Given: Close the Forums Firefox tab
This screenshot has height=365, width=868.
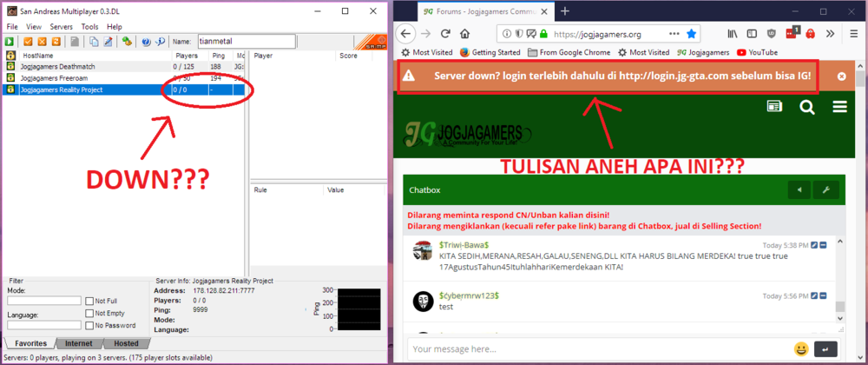Looking at the screenshot, I should click(x=542, y=11).
